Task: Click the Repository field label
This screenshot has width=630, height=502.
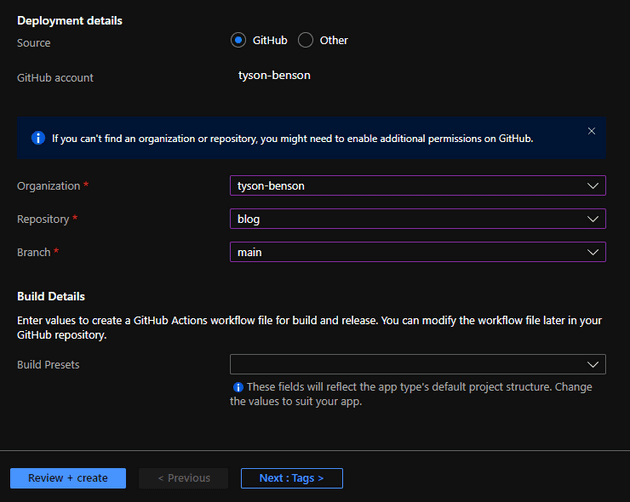Action: [x=43, y=219]
